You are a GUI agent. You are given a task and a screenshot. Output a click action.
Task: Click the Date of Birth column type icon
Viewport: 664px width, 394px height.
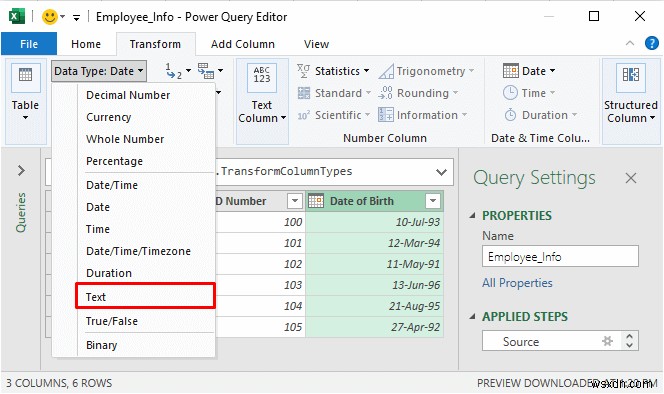click(x=316, y=201)
